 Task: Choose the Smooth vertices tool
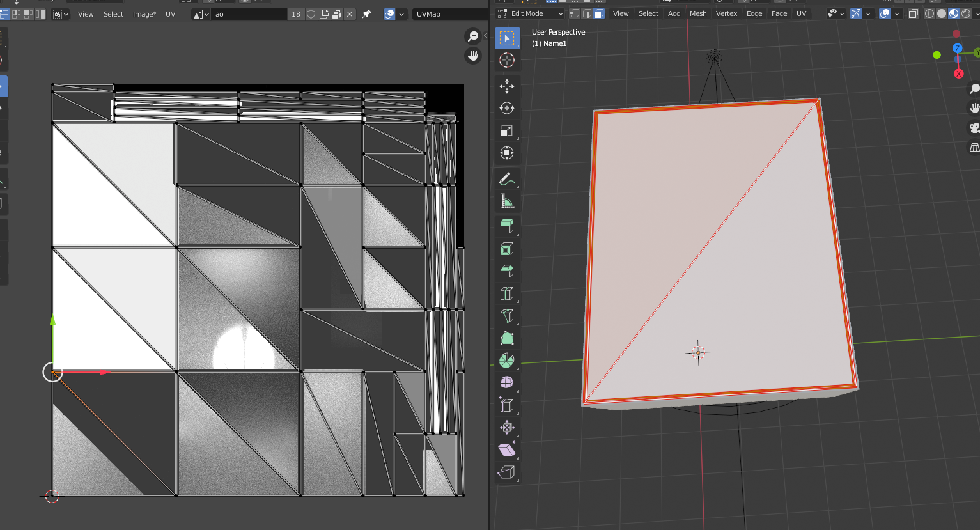point(507,382)
